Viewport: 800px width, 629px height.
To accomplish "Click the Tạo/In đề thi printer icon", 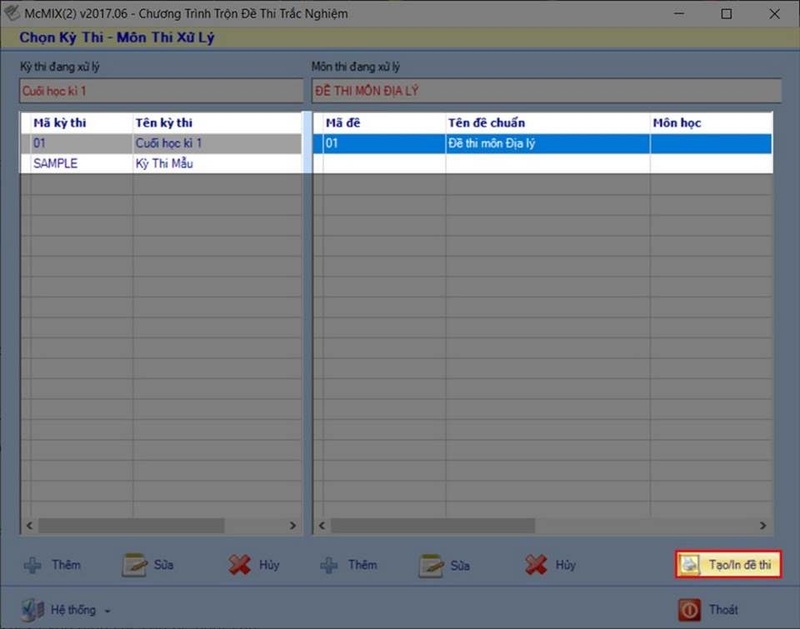I will [x=690, y=564].
